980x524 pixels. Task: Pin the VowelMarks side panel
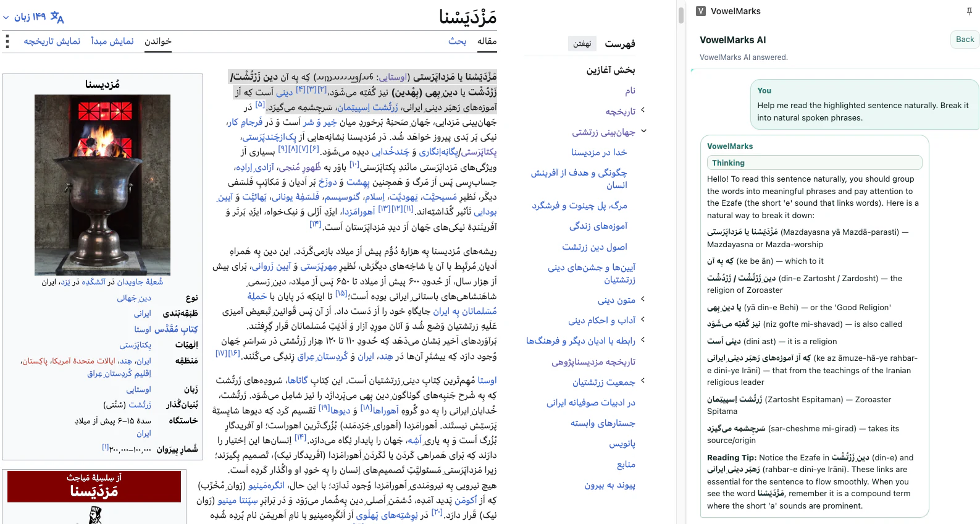[969, 11]
